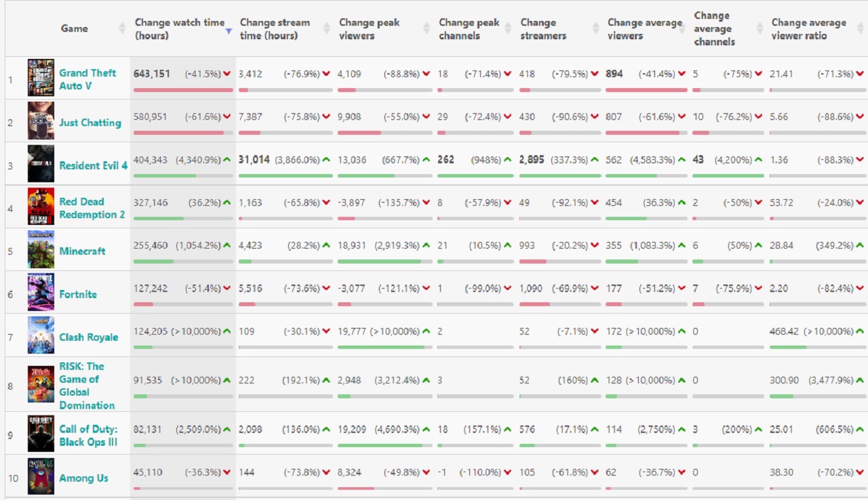Image resolution: width=868 pixels, height=500 pixels.
Task: Click the 31,014 stream time value
Action: pyautogui.click(x=254, y=160)
